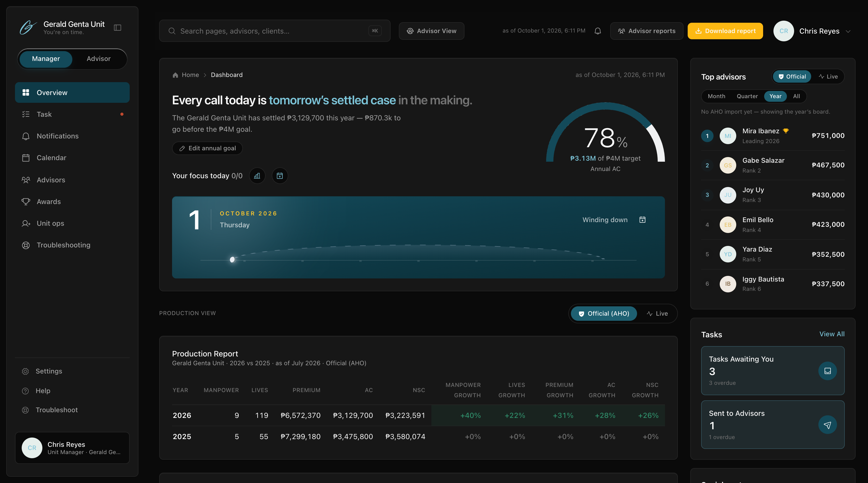Open bottom Troubleshoot sidebar item
The width and height of the screenshot is (868, 483).
coord(72,410)
